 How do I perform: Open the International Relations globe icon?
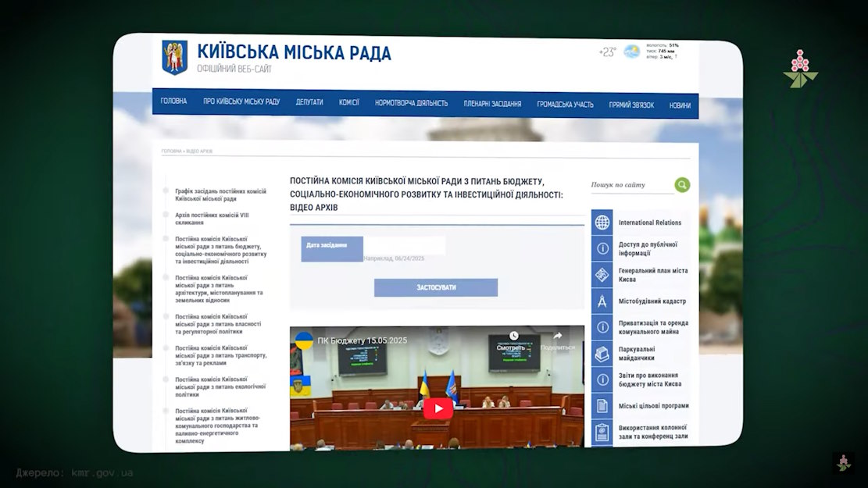(602, 223)
